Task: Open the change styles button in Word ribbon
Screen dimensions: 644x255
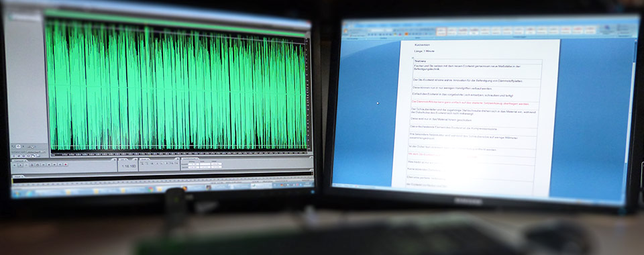Action: click(606, 30)
